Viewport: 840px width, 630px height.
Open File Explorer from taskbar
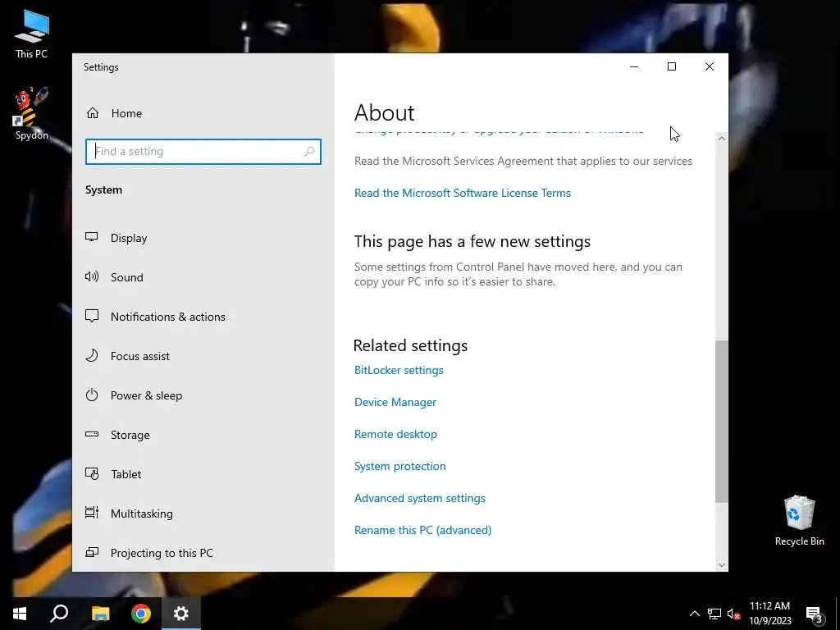(x=100, y=614)
